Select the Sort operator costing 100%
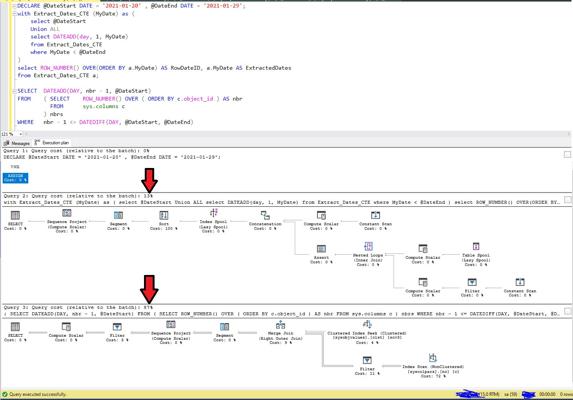Screen dimensions: 573x400 click(x=164, y=221)
